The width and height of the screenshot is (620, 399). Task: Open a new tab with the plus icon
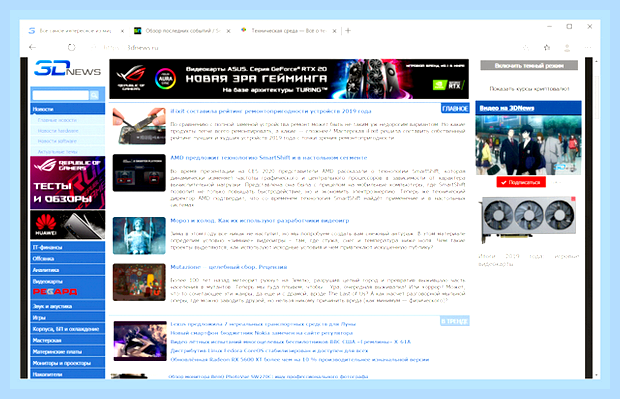pos(348,30)
